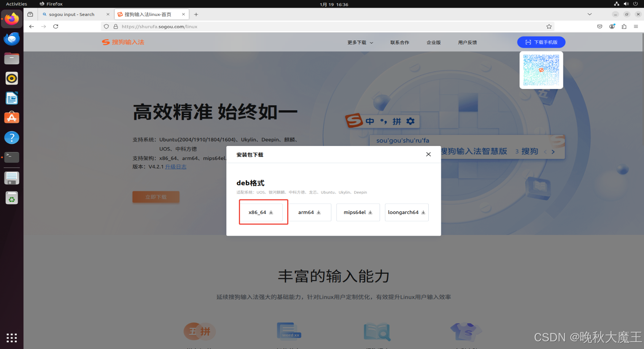Open tracking protection shield icon
Image resolution: width=644 pixels, height=349 pixels.
point(107,27)
